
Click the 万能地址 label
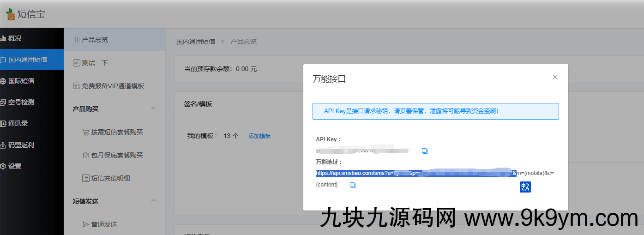(329, 162)
